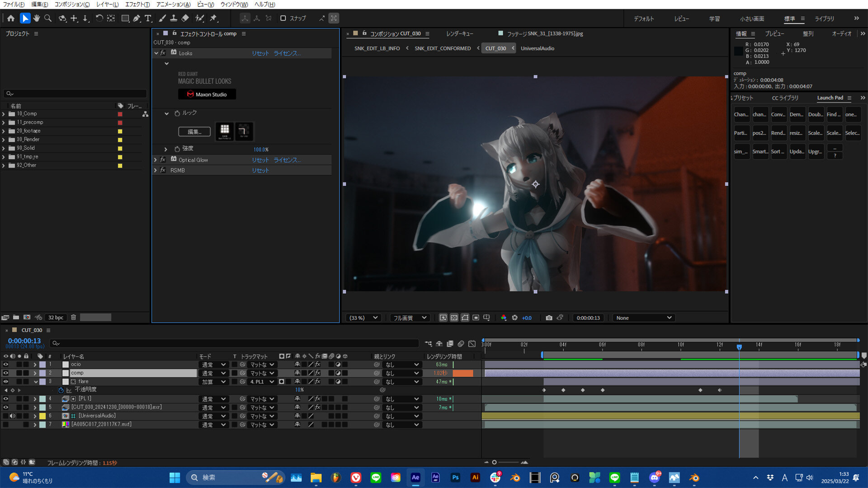Click the project flowchart icon

145,114
